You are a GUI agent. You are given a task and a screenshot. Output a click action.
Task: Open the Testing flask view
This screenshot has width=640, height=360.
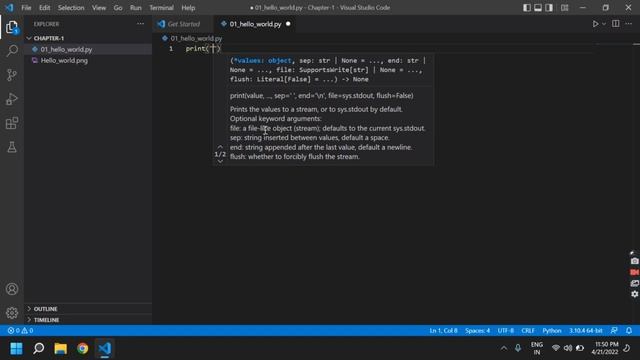point(12,147)
